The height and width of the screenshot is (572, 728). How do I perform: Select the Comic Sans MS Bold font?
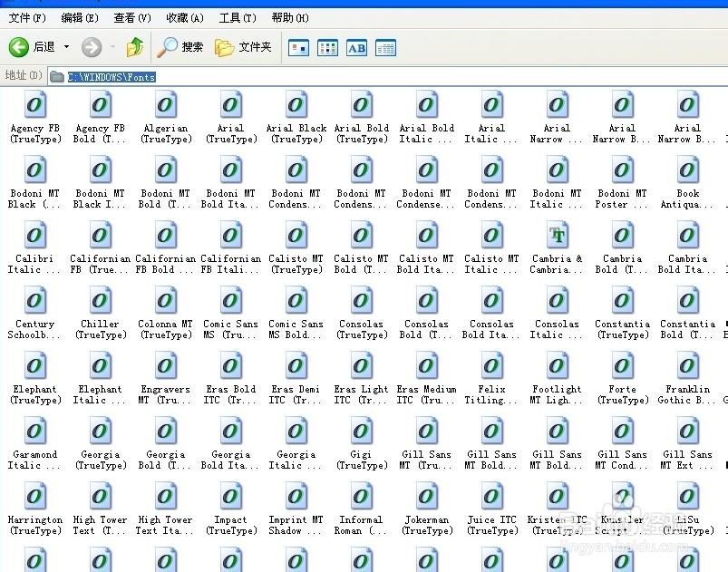[296, 313]
